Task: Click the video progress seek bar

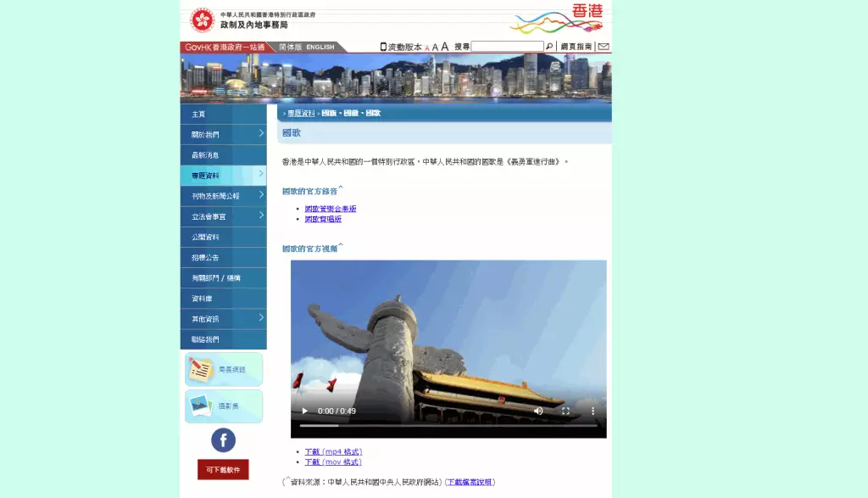Action: 448,426
